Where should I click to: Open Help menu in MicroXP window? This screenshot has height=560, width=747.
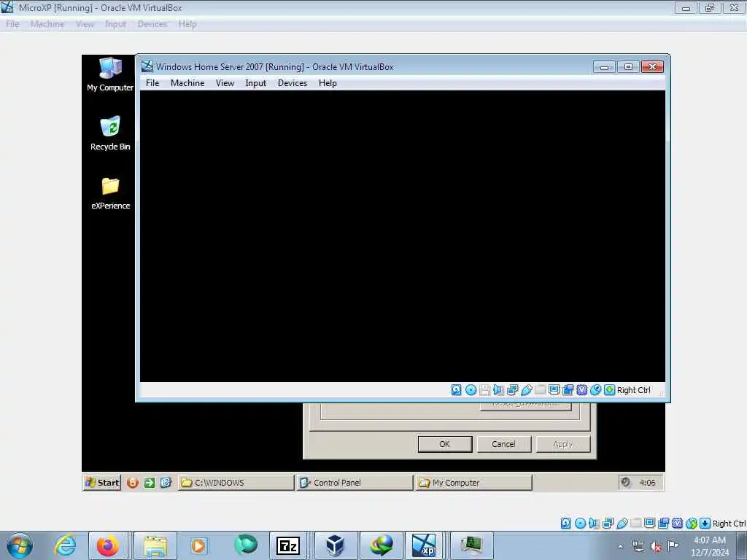[187, 24]
